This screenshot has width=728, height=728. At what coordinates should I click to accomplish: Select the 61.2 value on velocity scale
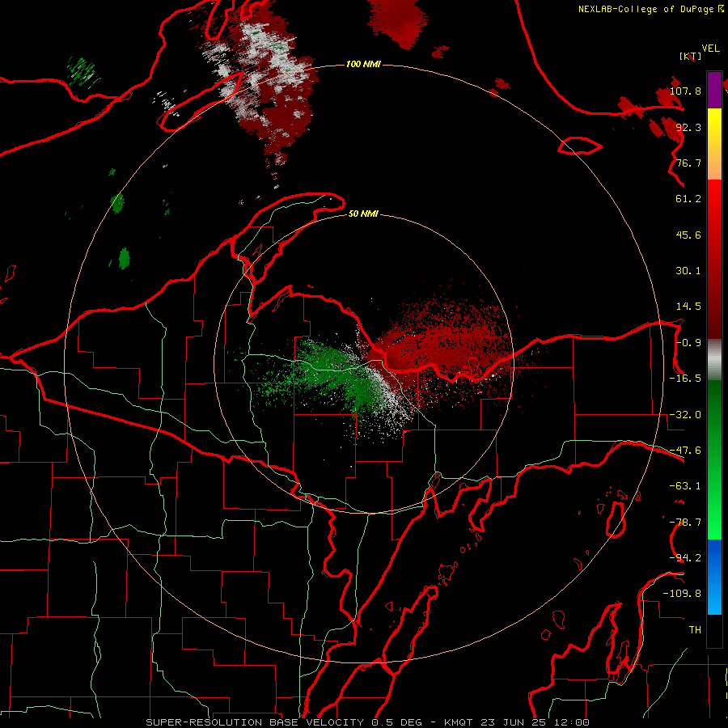688,199
